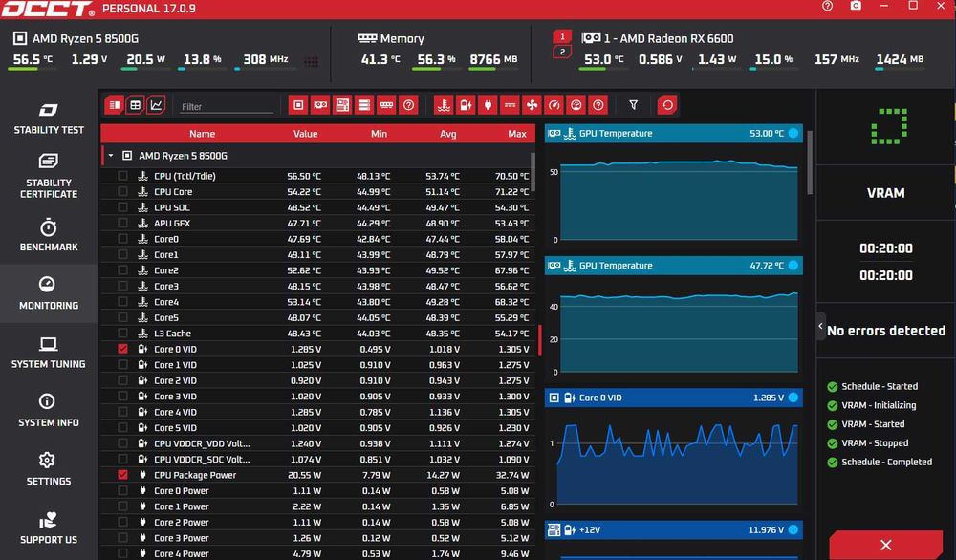The height and width of the screenshot is (560, 956).
Task: Toggle the unknown sensor type filter icon
Action: click(x=598, y=105)
